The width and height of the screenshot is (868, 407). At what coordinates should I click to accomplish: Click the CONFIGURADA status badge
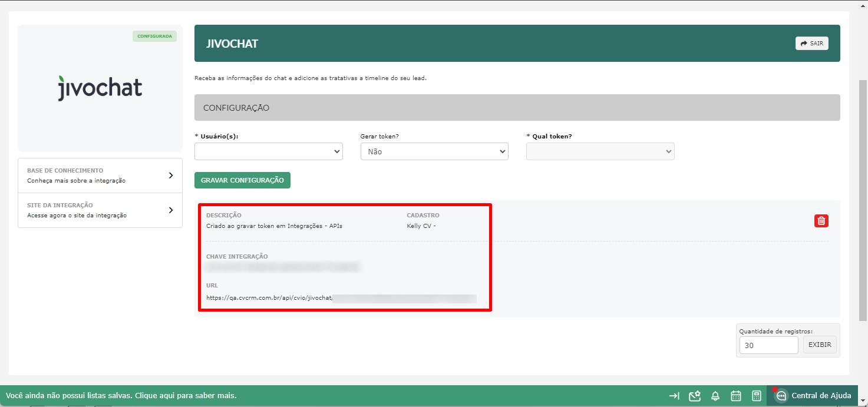(x=154, y=36)
